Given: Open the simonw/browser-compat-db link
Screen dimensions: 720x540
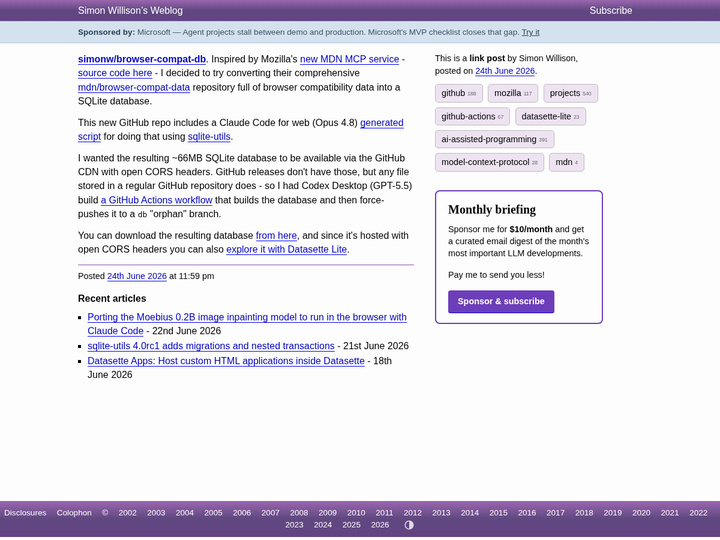Looking at the screenshot, I should click(142, 59).
